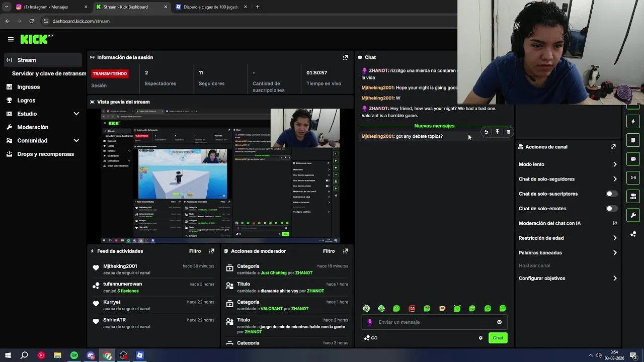
Task: Switch to the Instagram Mensajes browser tab
Action: coord(52,7)
